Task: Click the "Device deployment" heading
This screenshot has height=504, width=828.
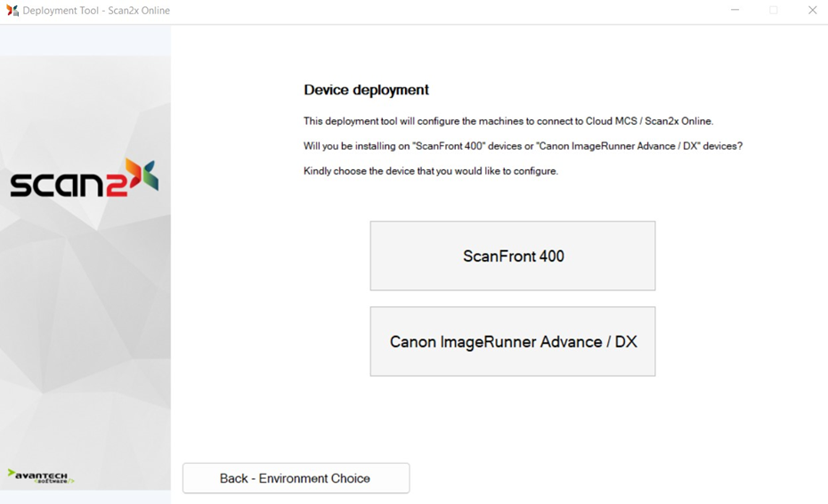Action: click(366, 90)
